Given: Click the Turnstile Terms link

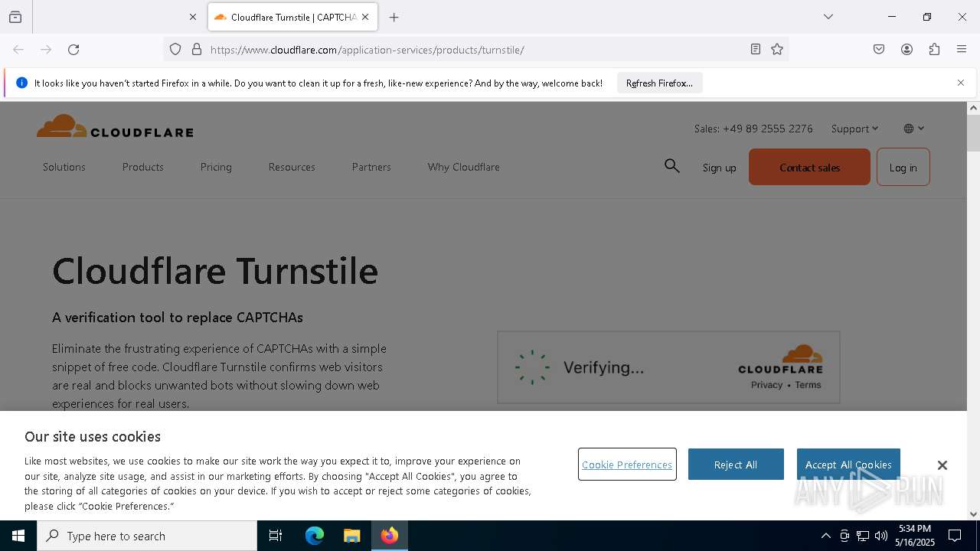Looking at the screenshot, I should 808,385.
